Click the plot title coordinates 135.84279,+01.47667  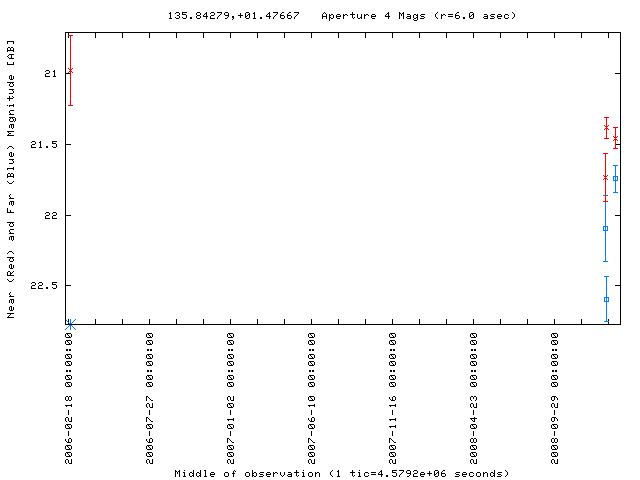[x=233, y=16]
